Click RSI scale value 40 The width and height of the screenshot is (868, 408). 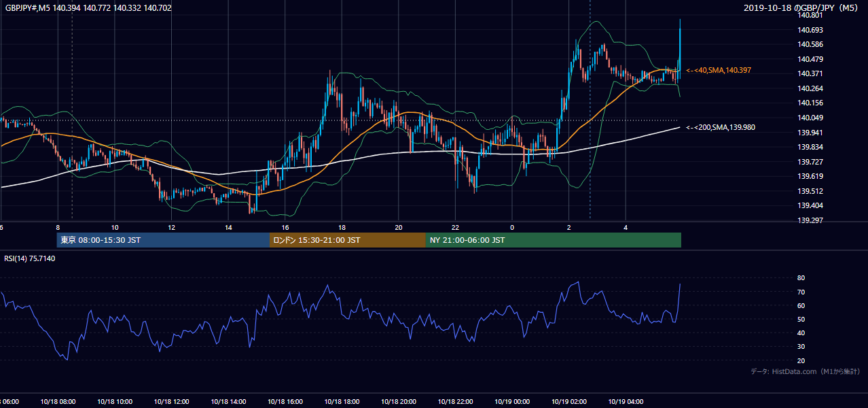point(801,333)
